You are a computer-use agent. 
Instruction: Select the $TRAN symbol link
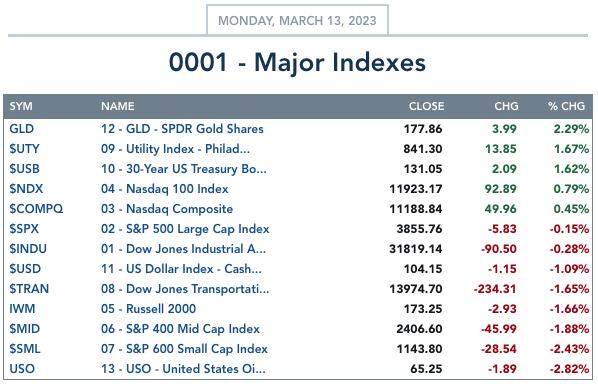(x=29, y=289)
